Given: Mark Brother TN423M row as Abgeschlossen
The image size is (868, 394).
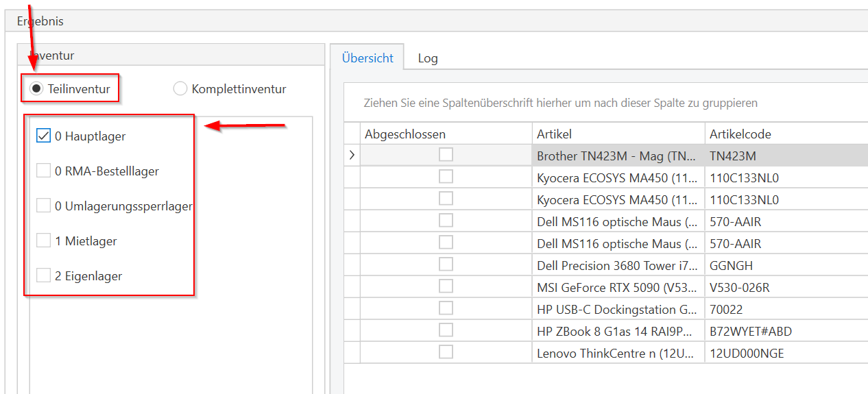Looking at the screenshot, I should 446,155.
